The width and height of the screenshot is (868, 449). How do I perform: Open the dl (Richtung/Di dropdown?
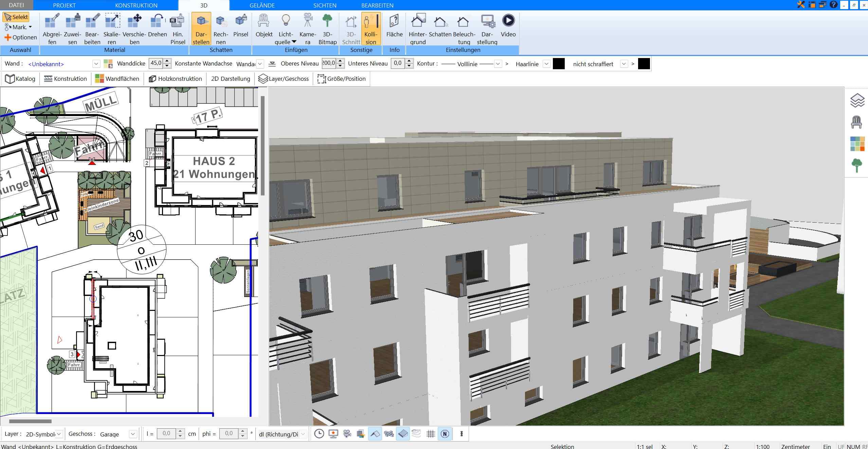303,434
